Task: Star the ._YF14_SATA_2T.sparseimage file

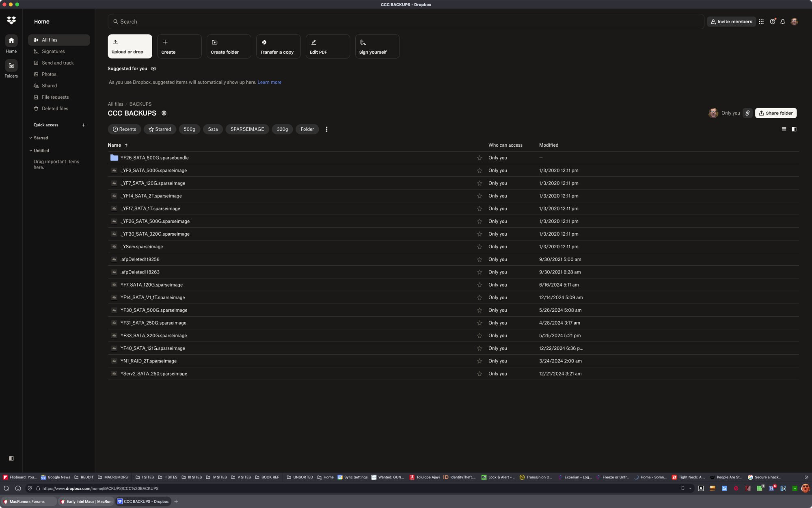Action: [x=479, y=196]
